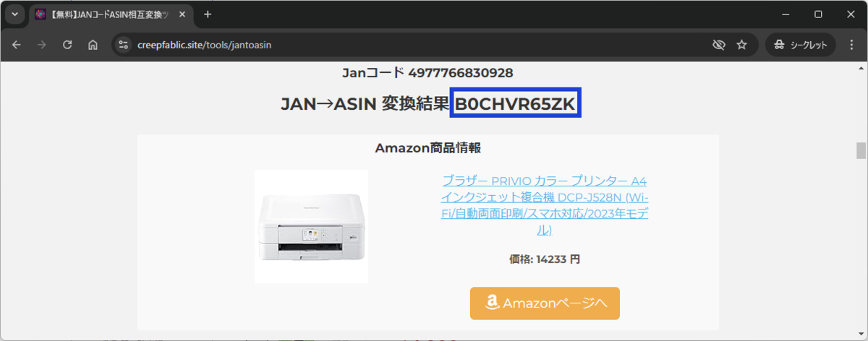
Task: Click the page vertical scrollbar thumb
Action: (861, 150)
